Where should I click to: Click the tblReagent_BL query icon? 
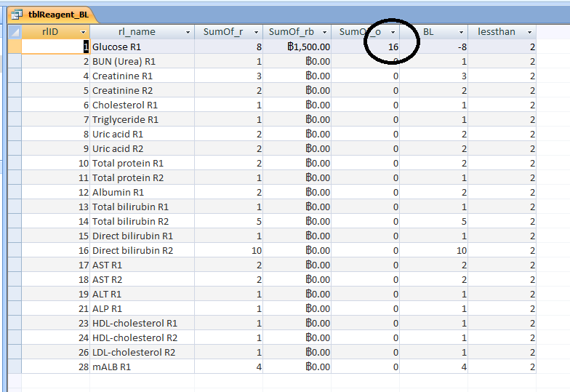point(16,15)
